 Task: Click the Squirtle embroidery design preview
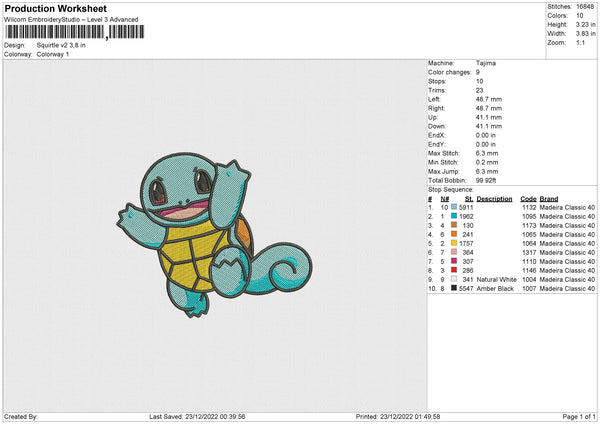tap(214, 235)
